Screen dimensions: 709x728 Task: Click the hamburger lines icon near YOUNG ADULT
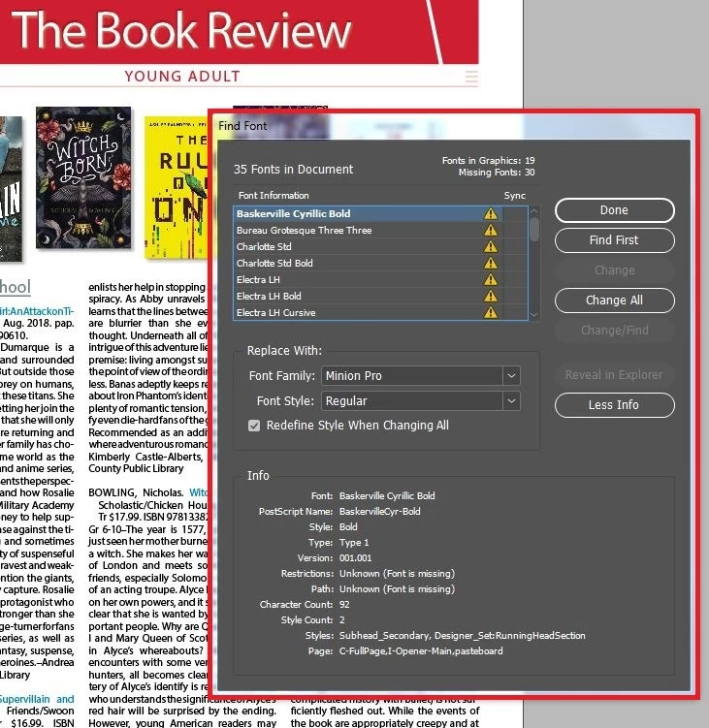click(471, 78)
